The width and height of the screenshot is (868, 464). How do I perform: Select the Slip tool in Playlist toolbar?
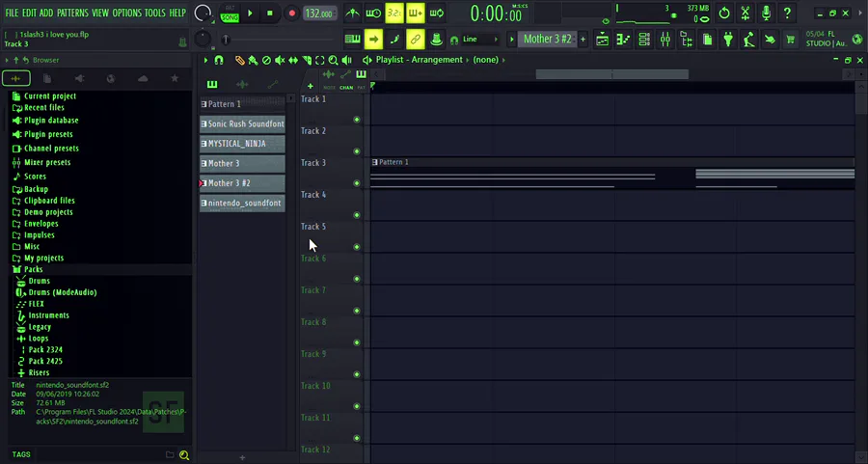click(293, 61)
